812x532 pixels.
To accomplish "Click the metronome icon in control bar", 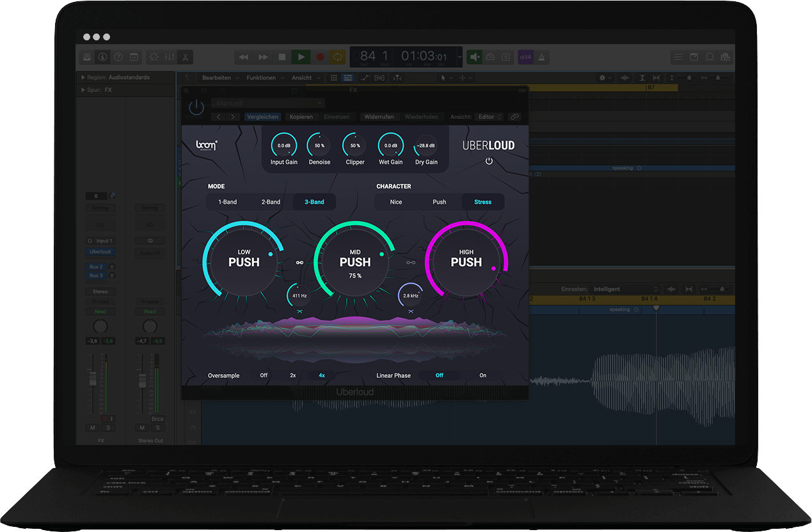I will pyautogui.click(x=541, y=57).
